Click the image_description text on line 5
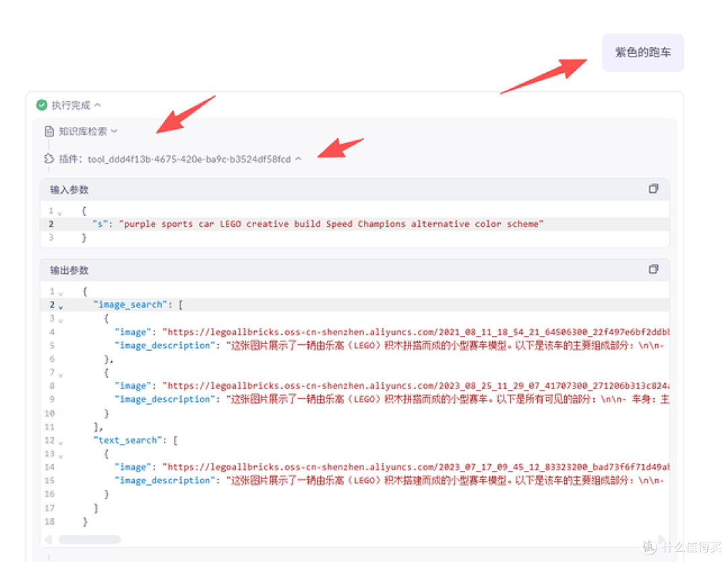This screenshot has width=728, height=562. tap(447, 345)
